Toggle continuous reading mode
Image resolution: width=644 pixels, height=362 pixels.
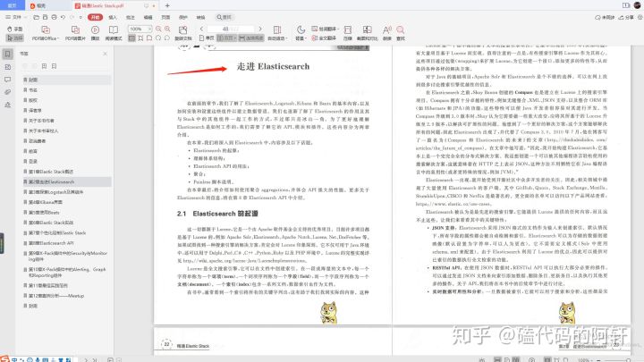point(251,38)
